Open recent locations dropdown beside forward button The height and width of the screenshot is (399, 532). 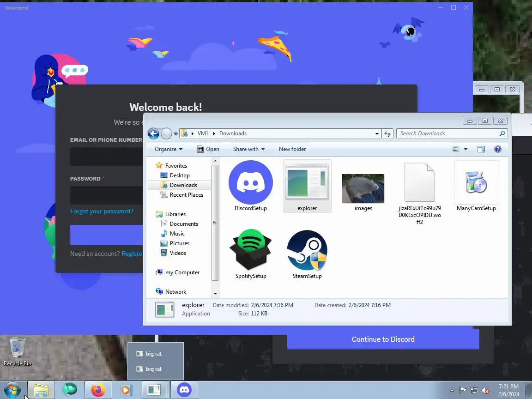tap(176, 133)
